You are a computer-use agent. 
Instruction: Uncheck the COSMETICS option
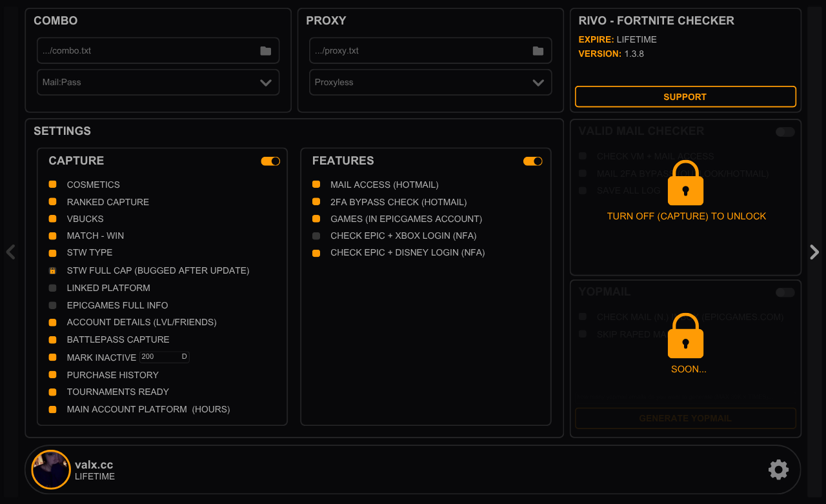point(53,185)
